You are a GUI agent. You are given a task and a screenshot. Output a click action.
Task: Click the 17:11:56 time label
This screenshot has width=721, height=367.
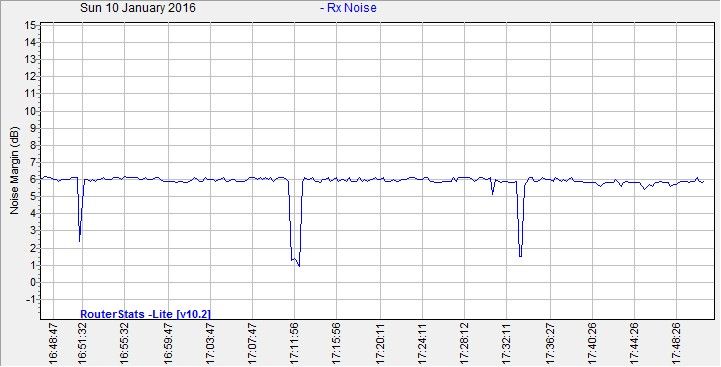pyautogui.click(x=295, y=343)
